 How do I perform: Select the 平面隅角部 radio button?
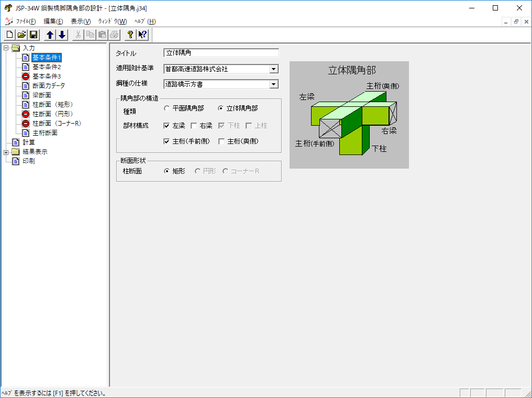click(167, 108)
